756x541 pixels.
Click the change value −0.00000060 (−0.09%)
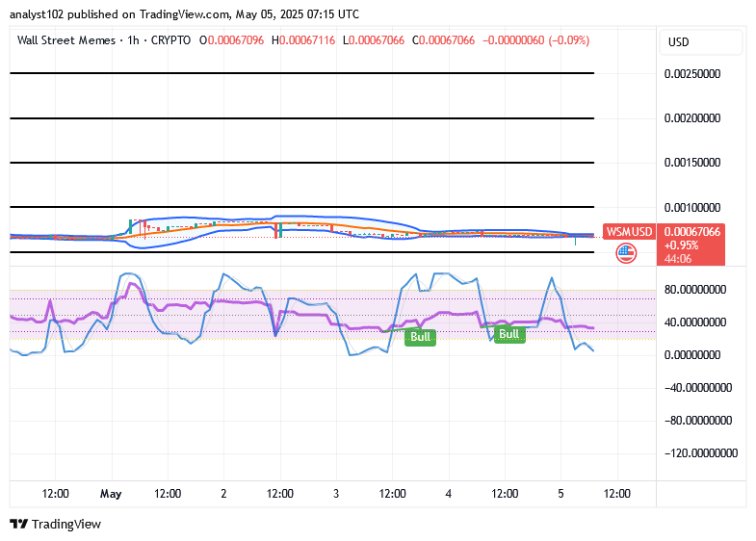[535, 40]
